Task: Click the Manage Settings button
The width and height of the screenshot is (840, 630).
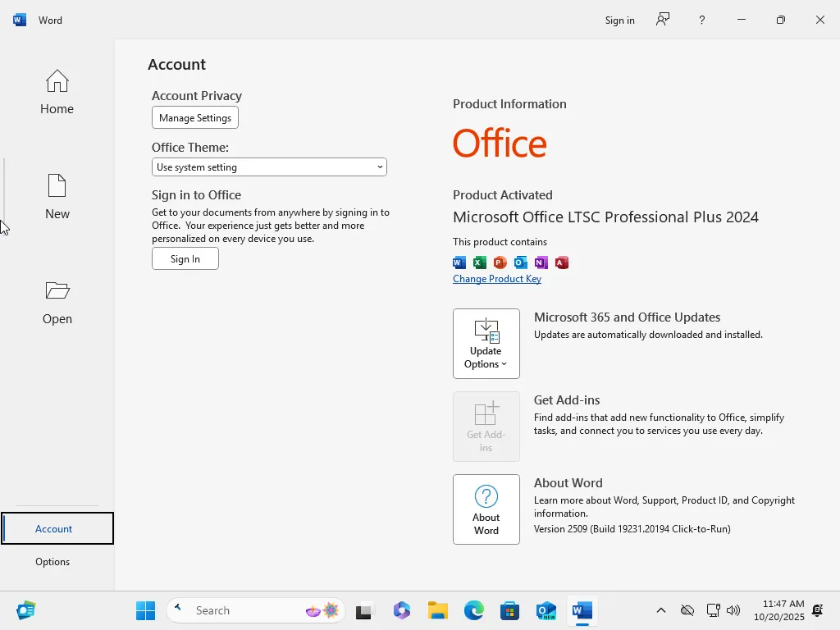Action: tap(195, 118)
